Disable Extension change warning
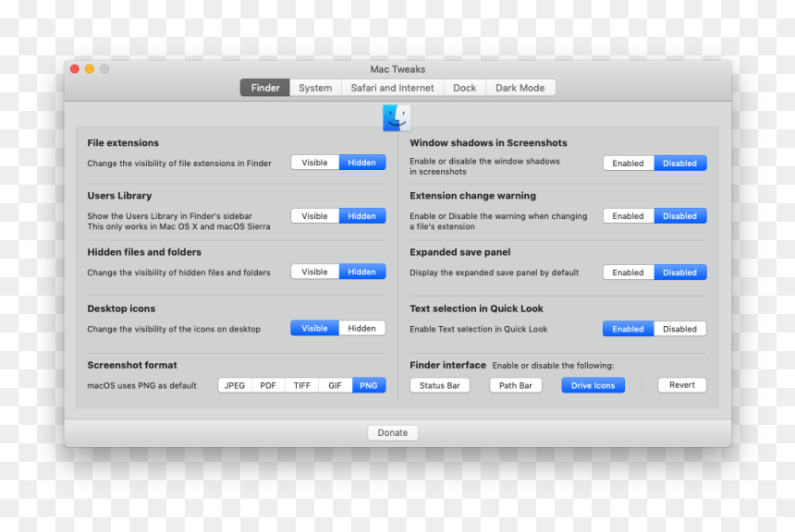 click(x=679, y=216)
